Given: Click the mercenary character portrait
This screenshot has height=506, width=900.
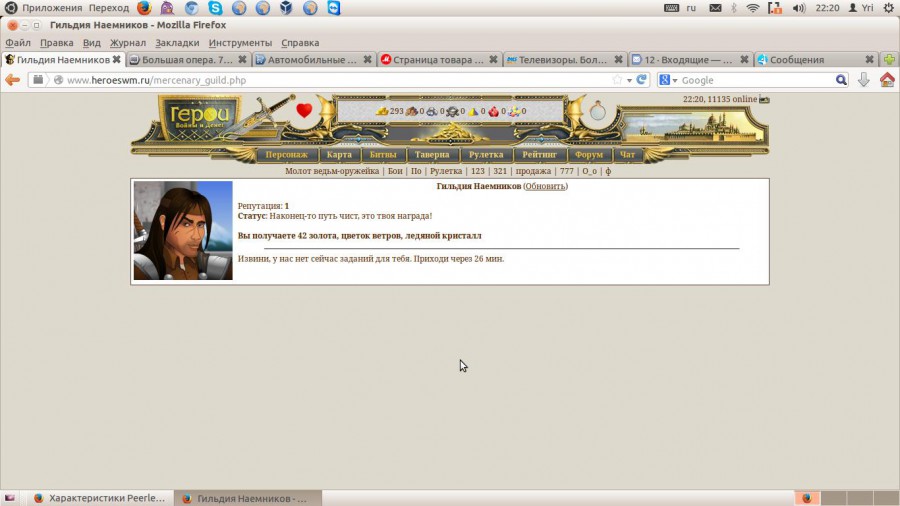Looking at the screenshot, I should 183,231.
